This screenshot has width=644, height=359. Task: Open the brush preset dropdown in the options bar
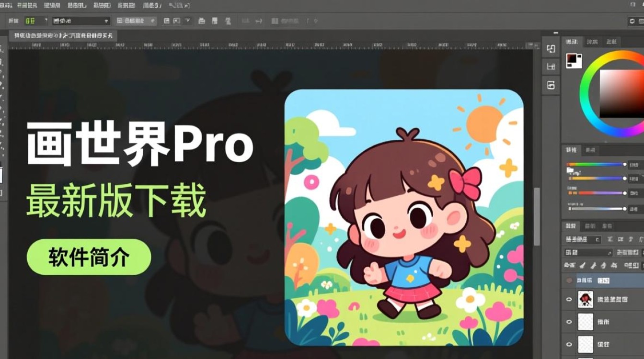coord(80,21)
